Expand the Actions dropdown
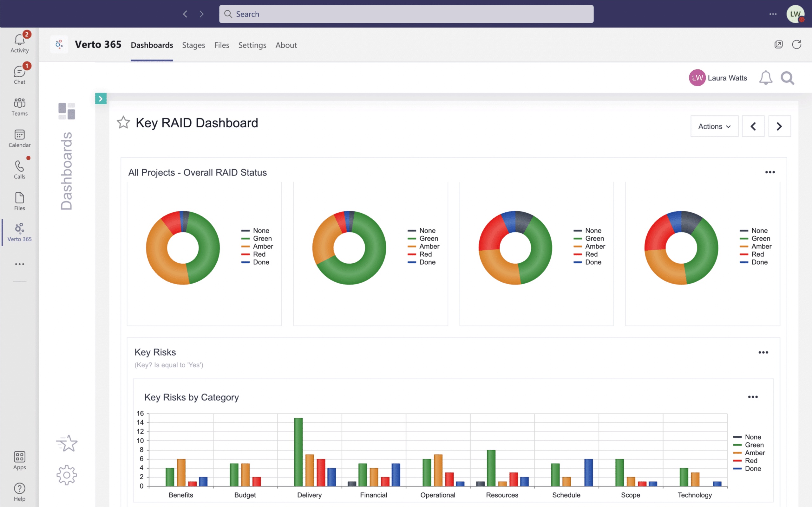812x507 pixels. coord(714,126)
